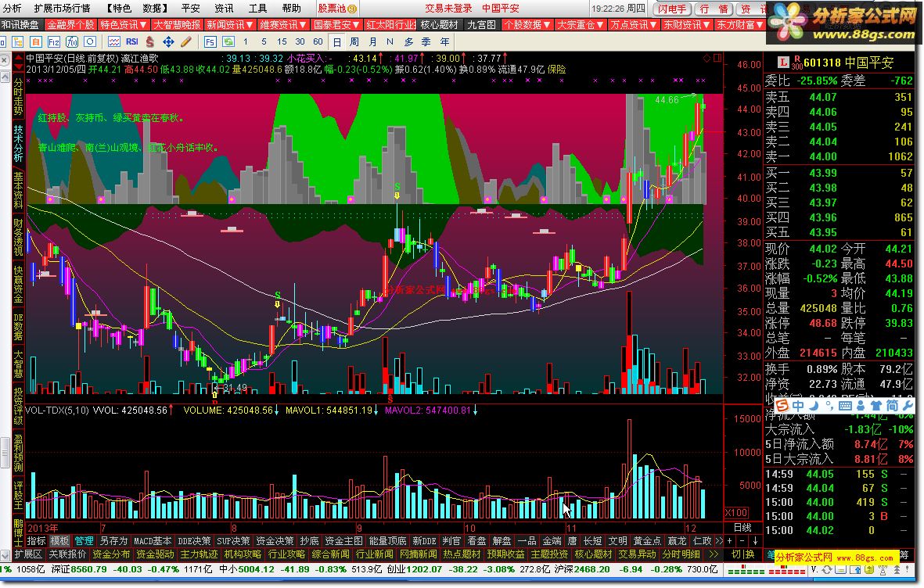This screenshot has height=588, width=924.
Task: Click the wavy line chart icon
Action: 113,41
